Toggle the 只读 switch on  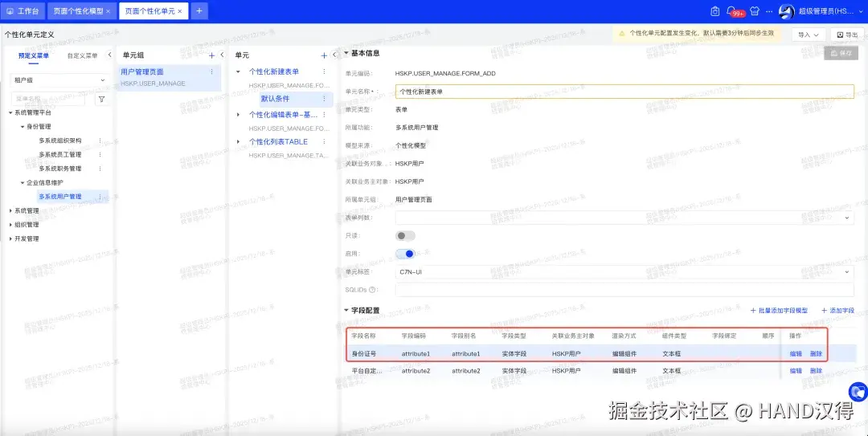point(405,236)
